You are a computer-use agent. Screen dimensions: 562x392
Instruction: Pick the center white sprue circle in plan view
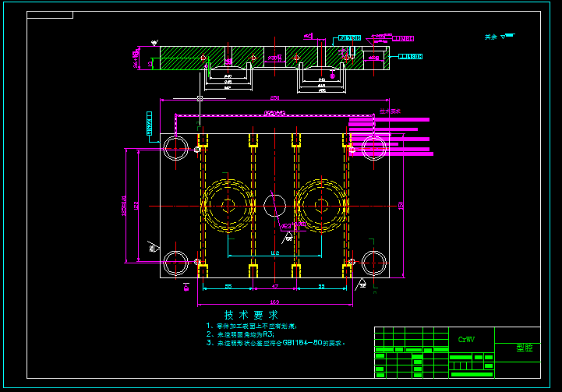click(274, 206)
